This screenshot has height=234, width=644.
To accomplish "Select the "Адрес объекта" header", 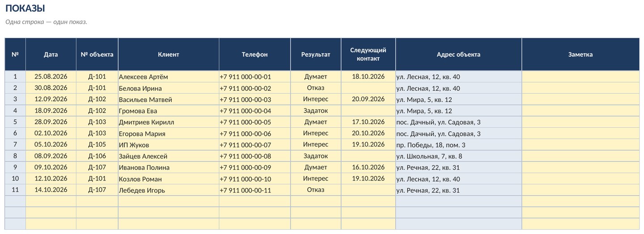I will coord(458,54).
